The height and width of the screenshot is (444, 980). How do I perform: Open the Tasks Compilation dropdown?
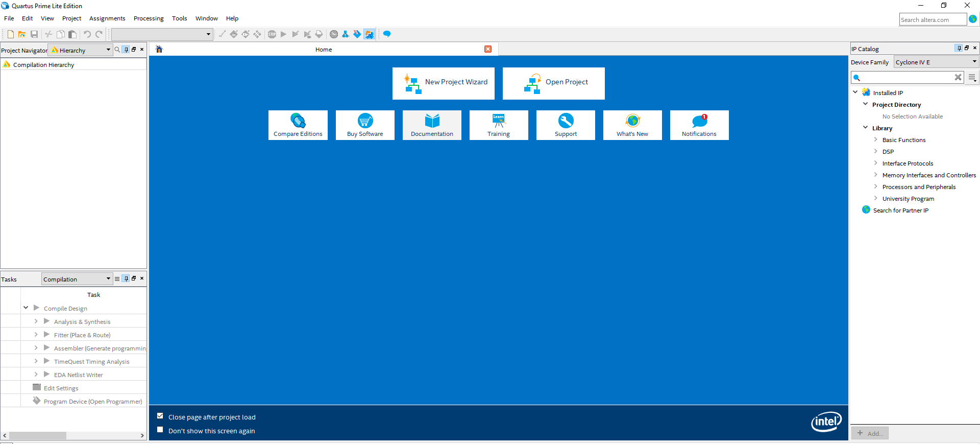[77, 279]
